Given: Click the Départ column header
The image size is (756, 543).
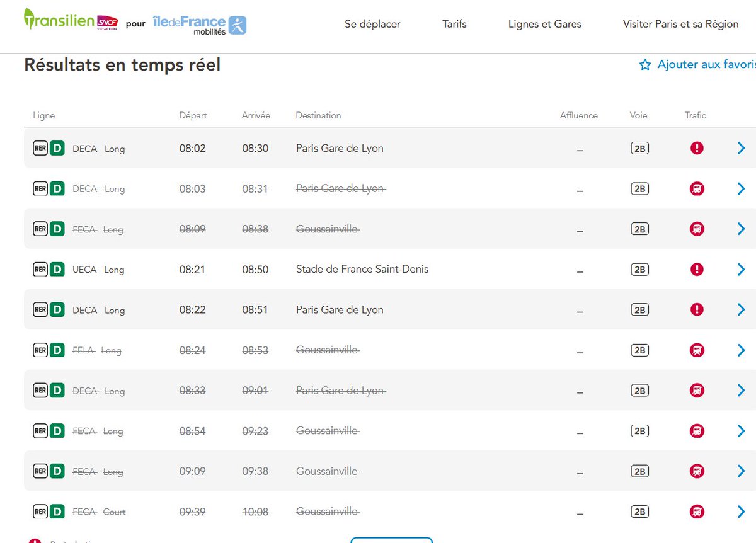Looking at the screenshot, I should tap(193, 116).
